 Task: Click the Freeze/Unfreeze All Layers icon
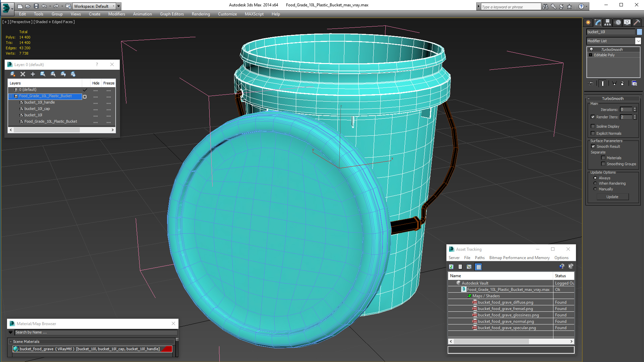pos(73,74)
